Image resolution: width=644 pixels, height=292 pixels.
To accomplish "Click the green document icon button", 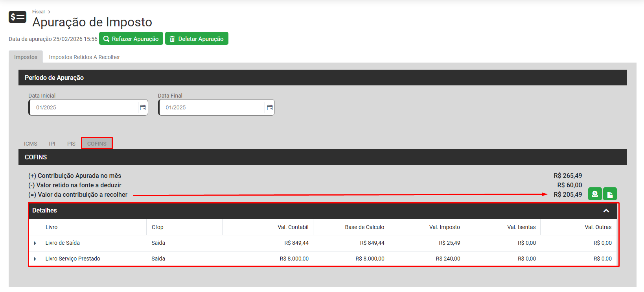I will (x=610, y=194).
